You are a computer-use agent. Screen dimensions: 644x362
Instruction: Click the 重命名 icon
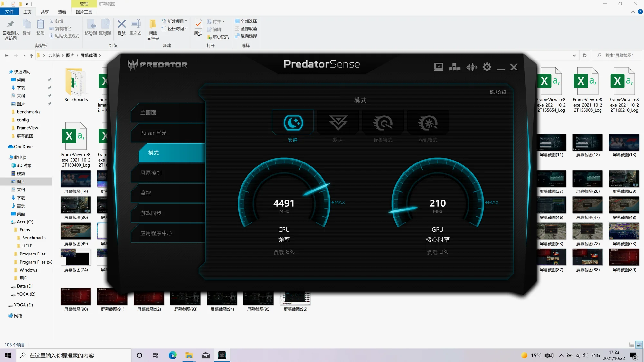pyautogui.click(x=136, y=24)
